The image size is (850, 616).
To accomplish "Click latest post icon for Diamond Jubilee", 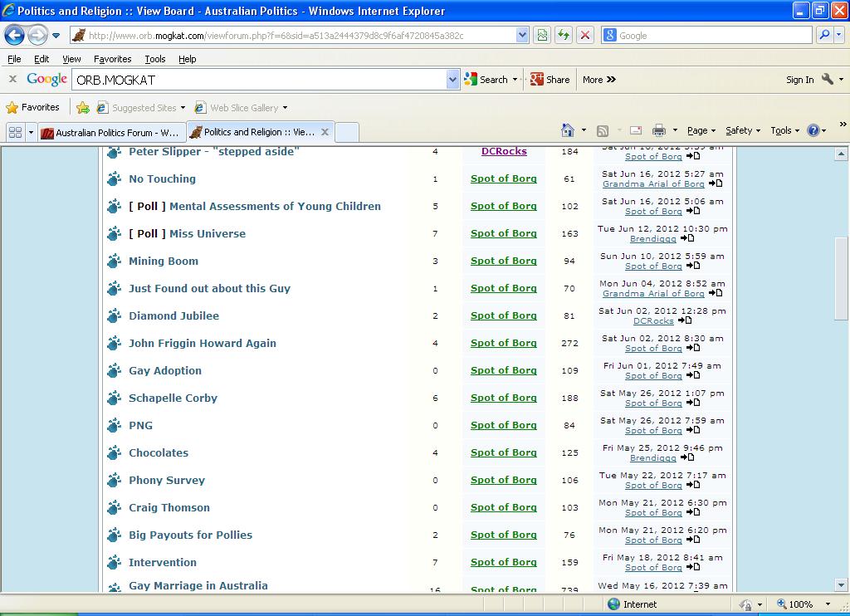I will (685, 320).
